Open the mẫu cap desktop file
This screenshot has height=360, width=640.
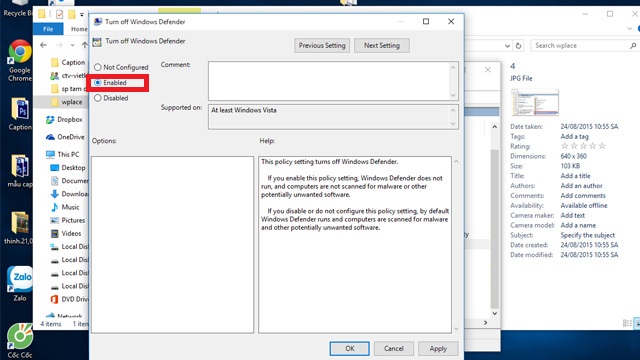(x=20, y=171)
